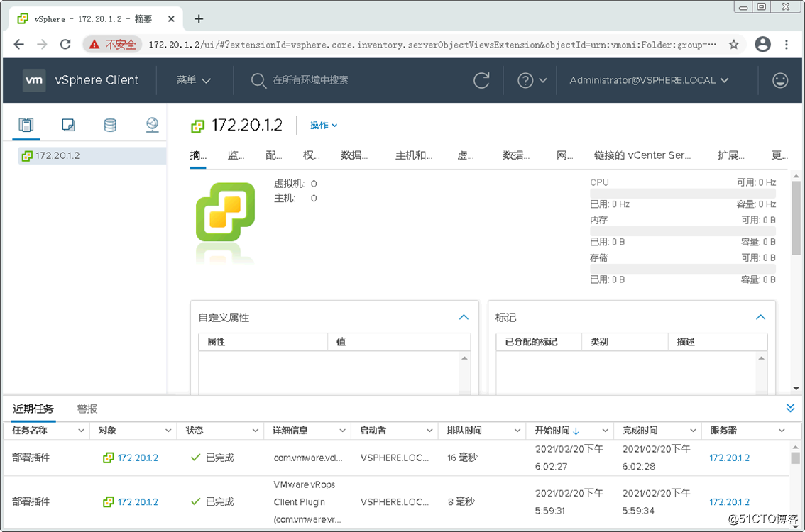Click the smiley feedback icon
Viewport: 805px width, 532px height.
click(780, 80)
